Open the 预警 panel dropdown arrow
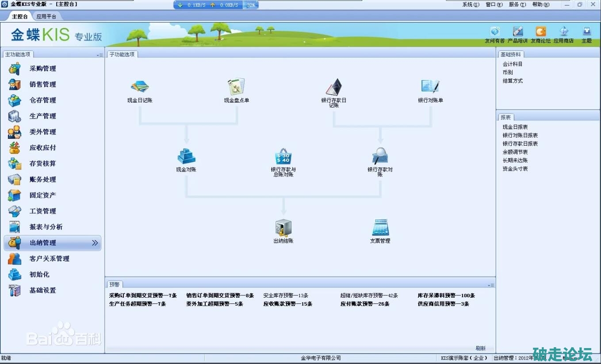This screenshot has width=601, height=364. click(491, 285)
